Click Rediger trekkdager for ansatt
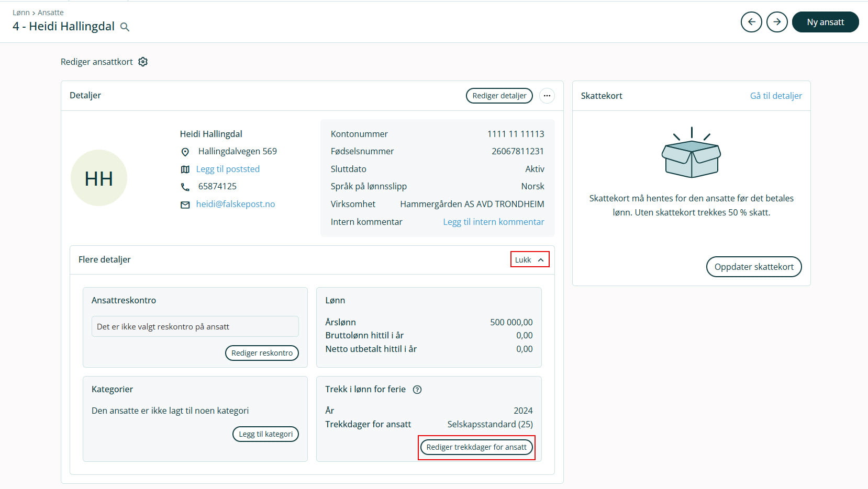The width and height of the screenshot is (868, 489). 476,447
